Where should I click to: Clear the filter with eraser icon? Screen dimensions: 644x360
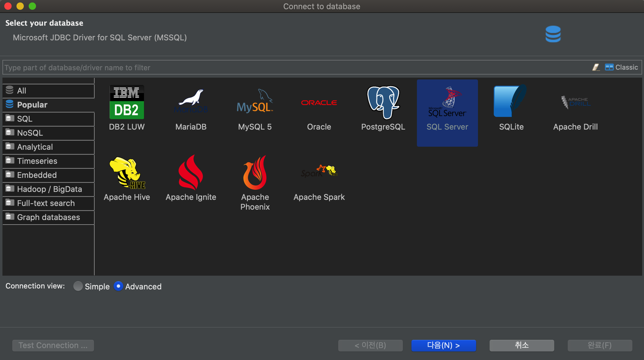[x=596, y=67]
